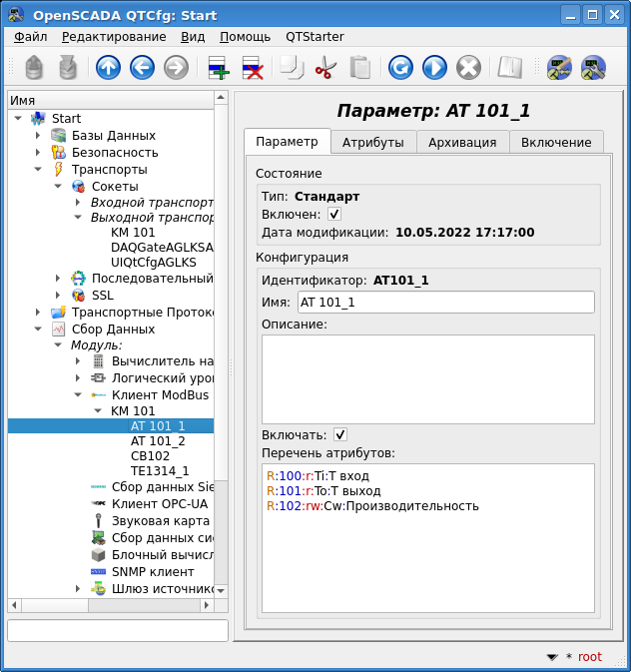Click the Back arrow toolbar icon
631x672 pixels.
(142, 67)
